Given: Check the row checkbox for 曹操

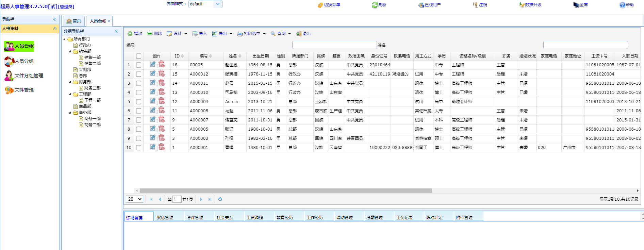Looking at the screenshot, I should [x=138, y=148].
